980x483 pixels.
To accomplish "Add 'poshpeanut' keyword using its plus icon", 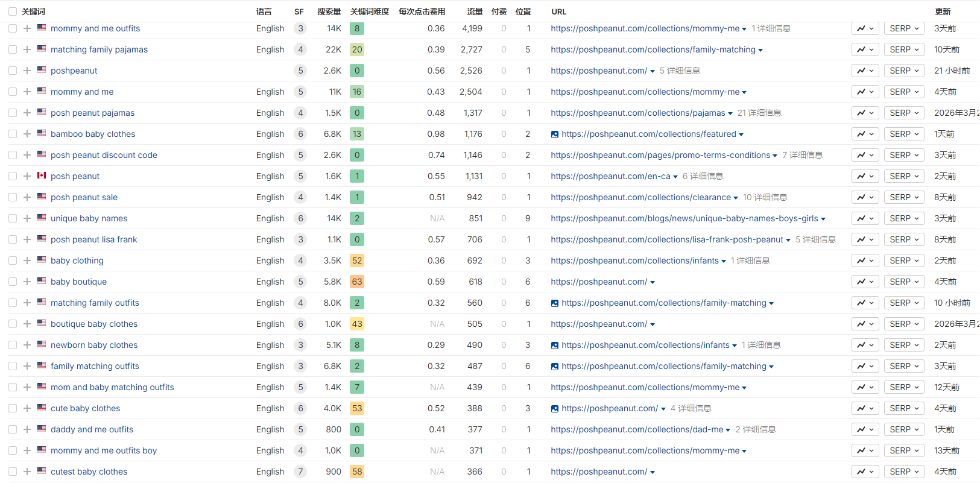I will pyautogui.click(x=27, y=71).
